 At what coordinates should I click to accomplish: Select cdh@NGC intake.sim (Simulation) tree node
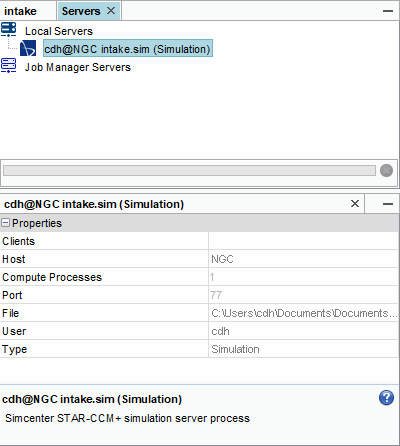tap(127, 49)
